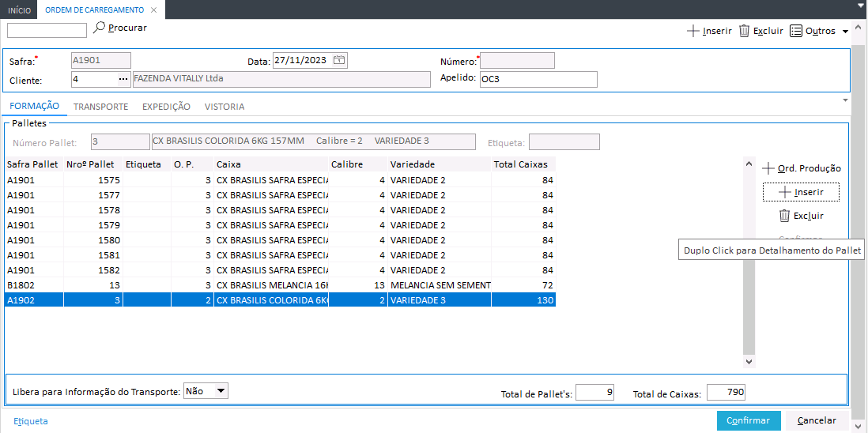
Task: Click the Total de Caixas field
Action: [726, 393]
